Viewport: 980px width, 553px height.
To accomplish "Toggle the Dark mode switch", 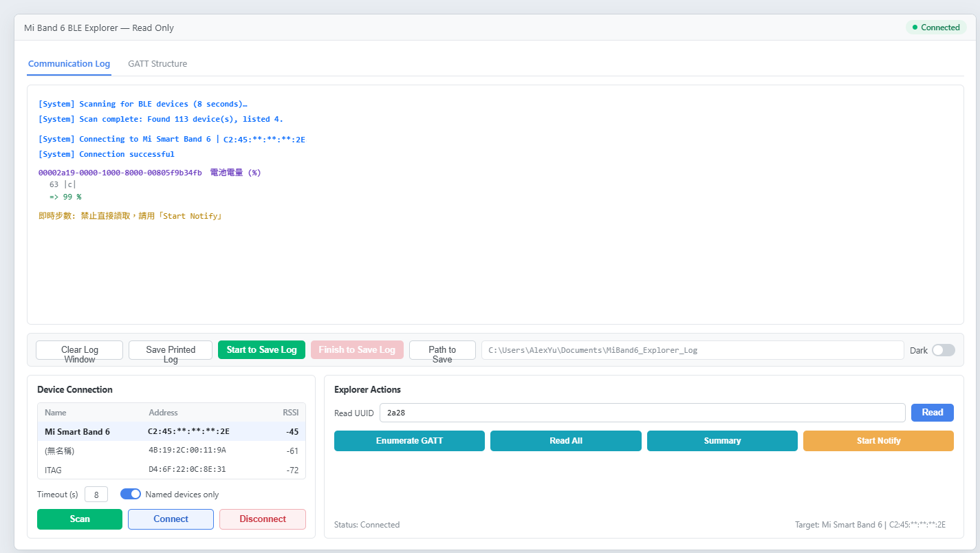I will [944, 350].
